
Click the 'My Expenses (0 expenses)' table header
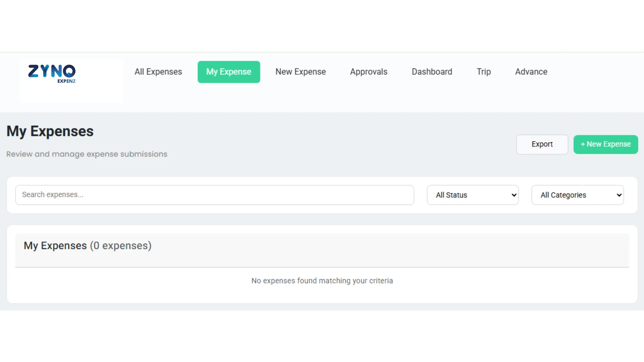[88, 246]
